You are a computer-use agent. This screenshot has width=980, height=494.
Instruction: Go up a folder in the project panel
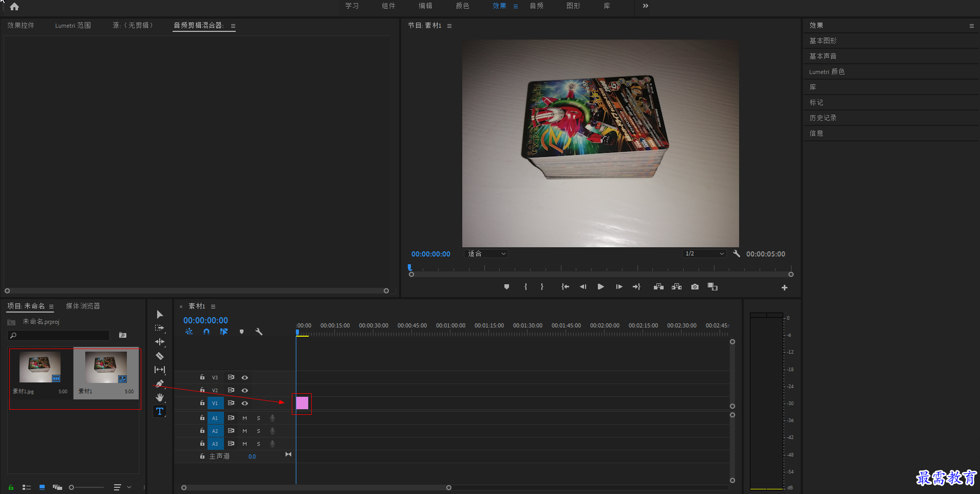click(x=11, y=322)
